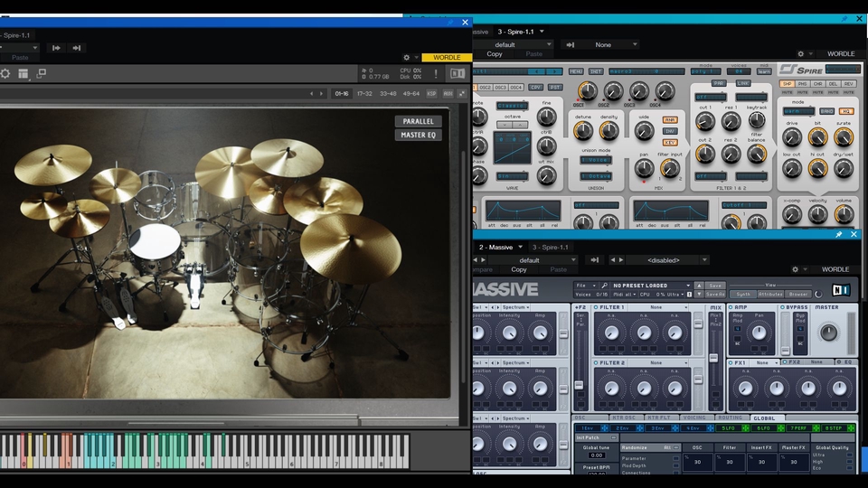Open Spire sidechain 'None' dropdown
868x488 pixels.
point(609,45)
